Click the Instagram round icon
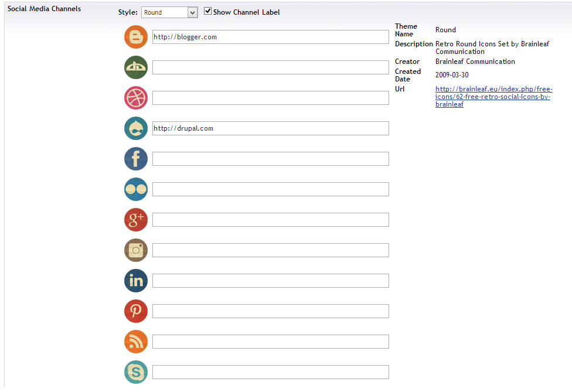This screenshot has width=572, height=392. click(x=136, y=250)
